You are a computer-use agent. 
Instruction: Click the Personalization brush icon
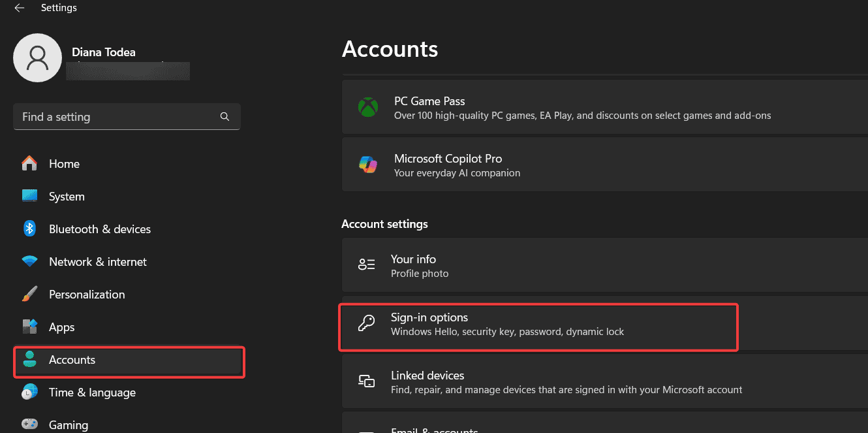(29, 294)
